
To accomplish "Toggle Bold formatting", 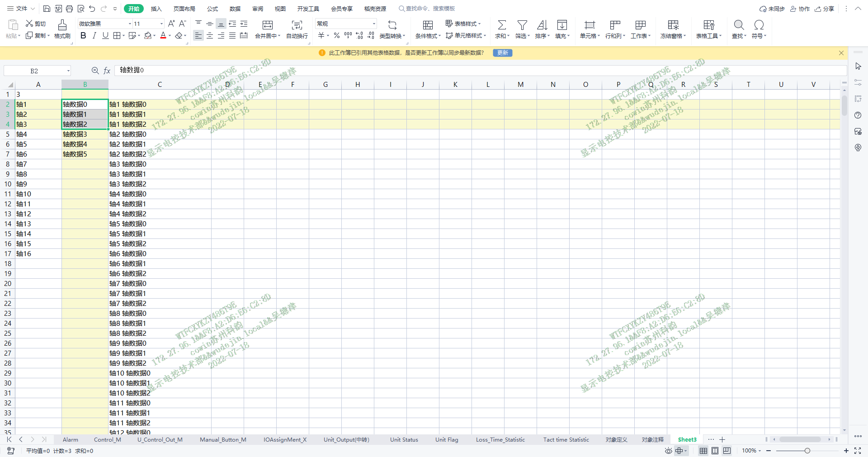I will 83,36.
